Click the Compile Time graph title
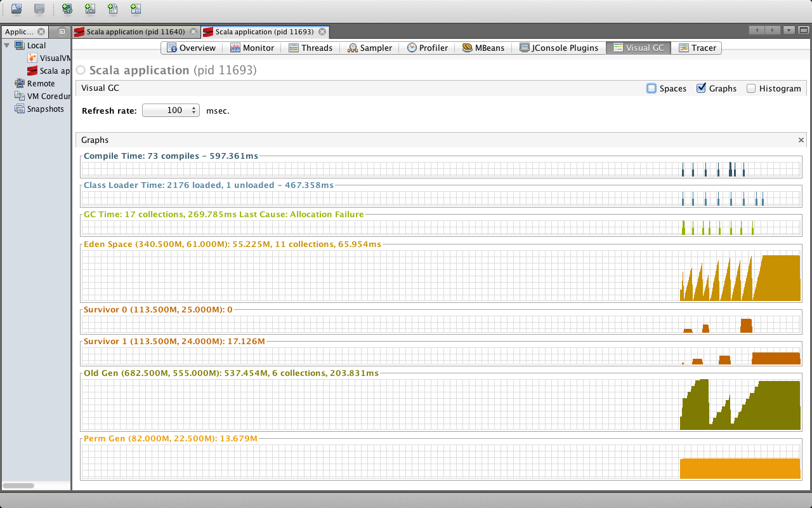 click(171, 156)
